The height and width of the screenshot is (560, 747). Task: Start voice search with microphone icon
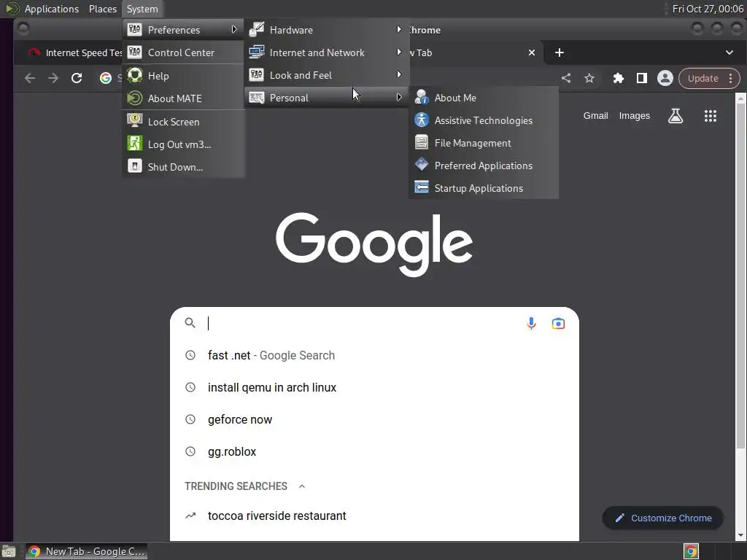[x=531, y=323]
